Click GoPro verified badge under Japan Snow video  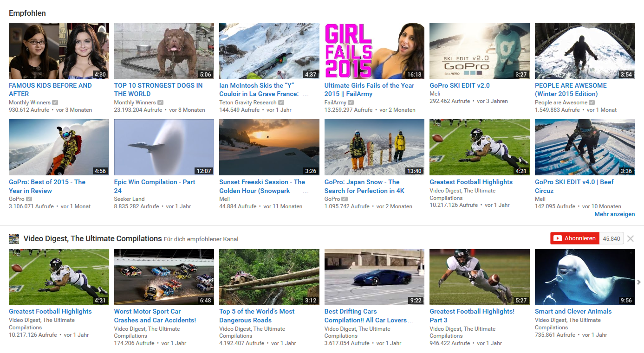[345, 199]
